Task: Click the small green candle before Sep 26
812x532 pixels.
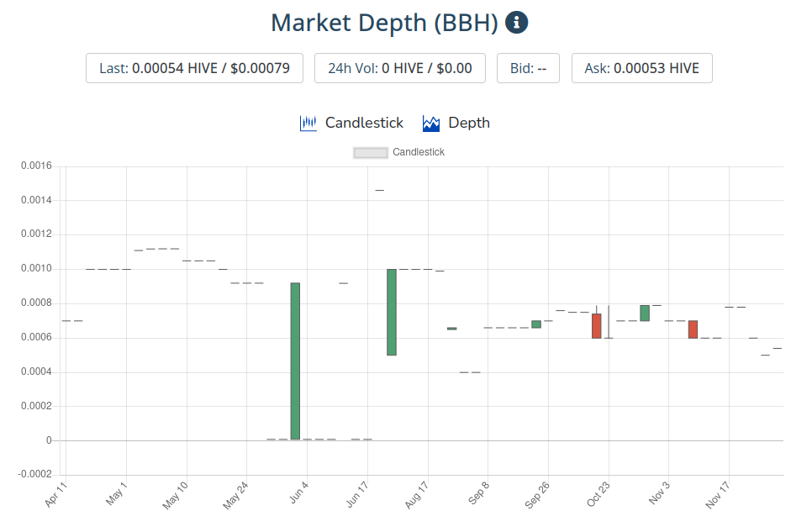Action: click(x=536, y=324)
